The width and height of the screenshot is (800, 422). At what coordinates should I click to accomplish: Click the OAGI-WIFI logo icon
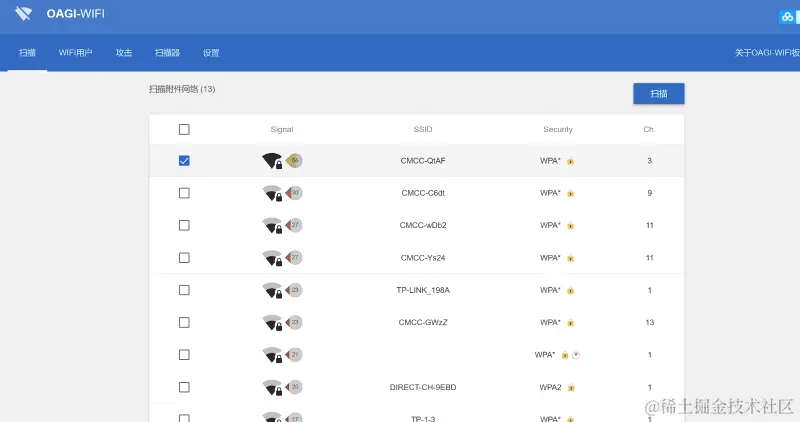pyautogui.click(x=23, y=14)
